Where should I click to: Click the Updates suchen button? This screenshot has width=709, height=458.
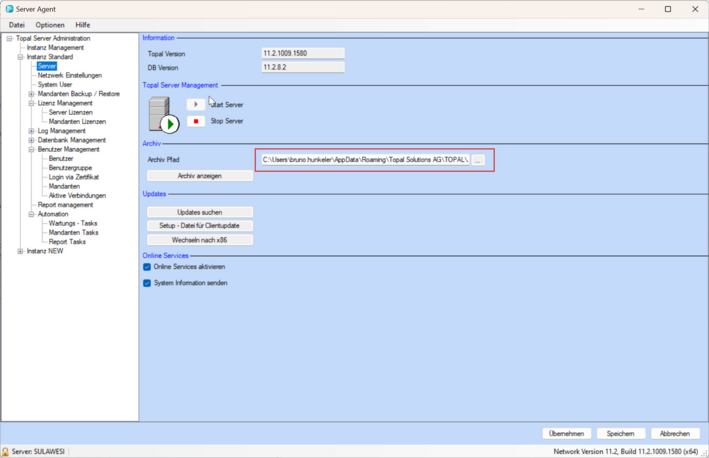[200, 212]
